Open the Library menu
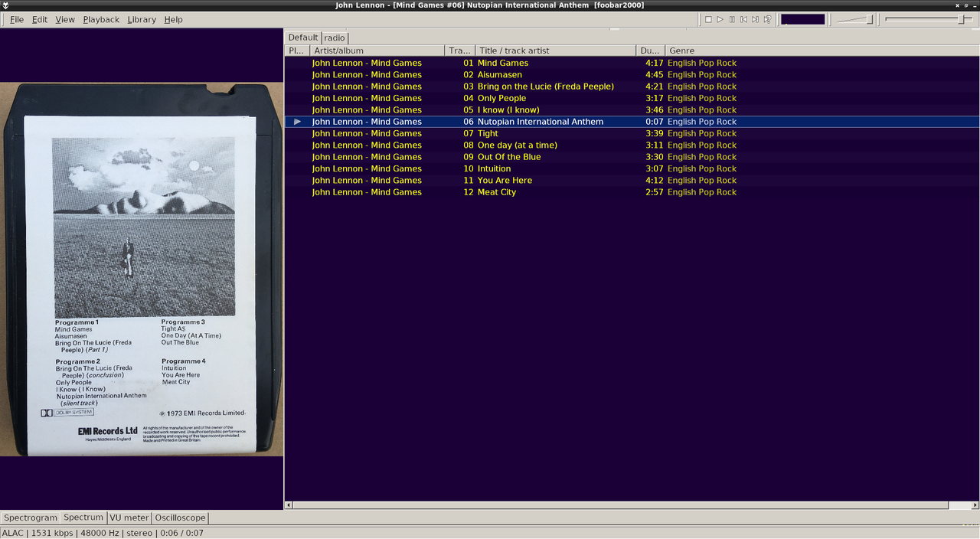The height and width of the screenshot is (539, 980). 142,19
